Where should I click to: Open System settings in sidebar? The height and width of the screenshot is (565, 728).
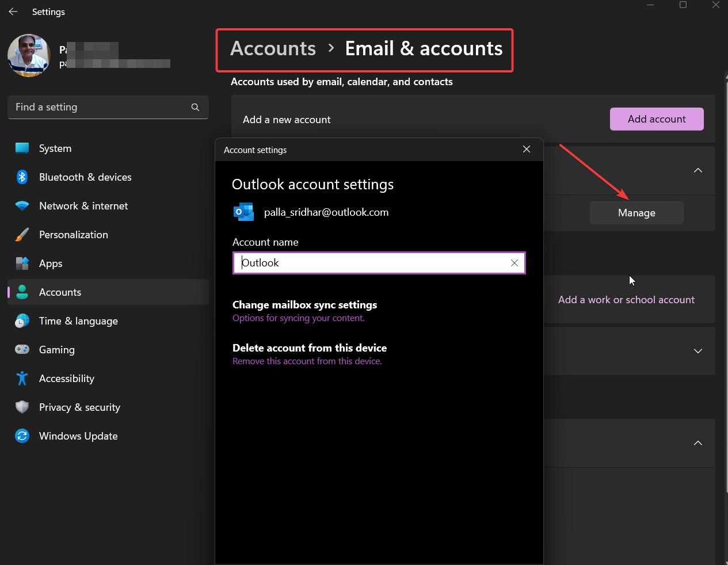click(x=108, y=148)
